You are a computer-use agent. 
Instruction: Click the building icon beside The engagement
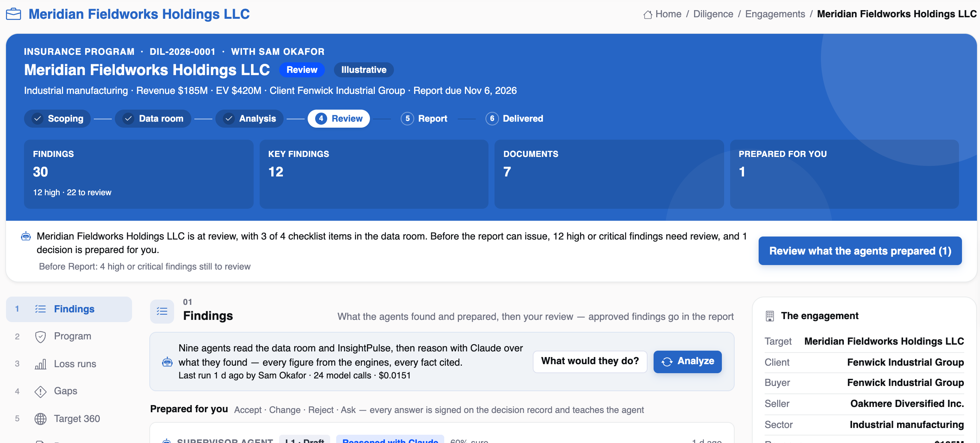770,316
